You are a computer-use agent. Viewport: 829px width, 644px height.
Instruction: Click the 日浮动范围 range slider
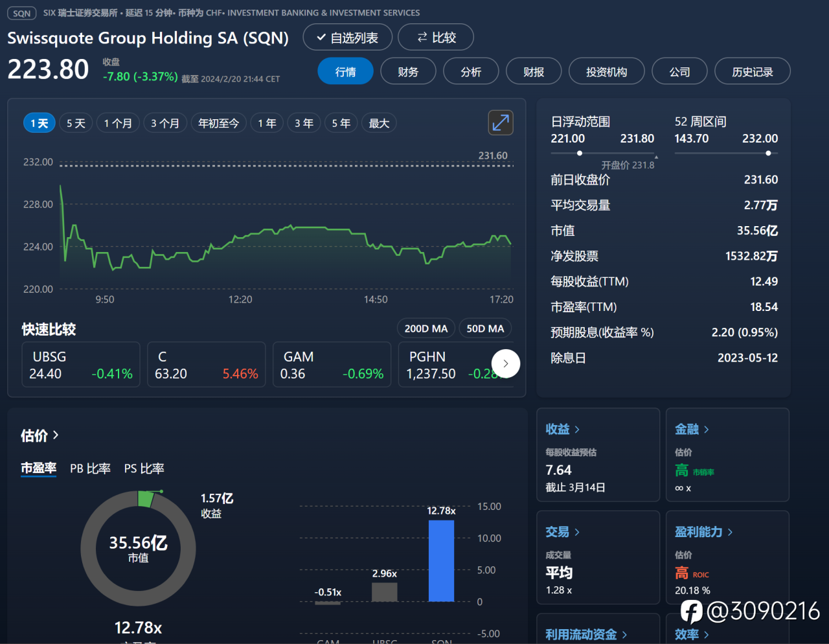click(x=602, y=154)
